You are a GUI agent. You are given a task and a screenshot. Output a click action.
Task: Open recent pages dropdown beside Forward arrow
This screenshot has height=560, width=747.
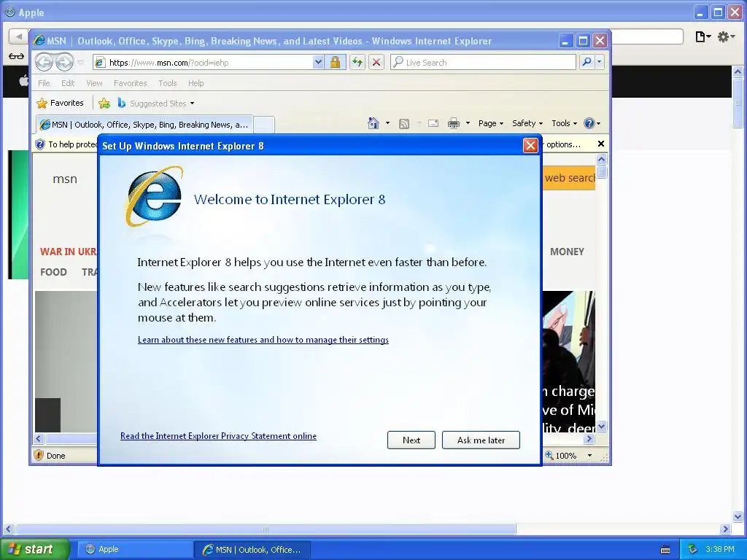tap(80, 63)
